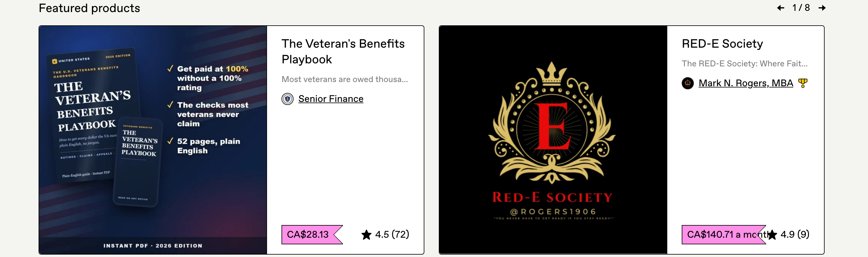Click the 'Most veterans are owed' description
Screen dimensions: 868x257
[x=345, y=79]
